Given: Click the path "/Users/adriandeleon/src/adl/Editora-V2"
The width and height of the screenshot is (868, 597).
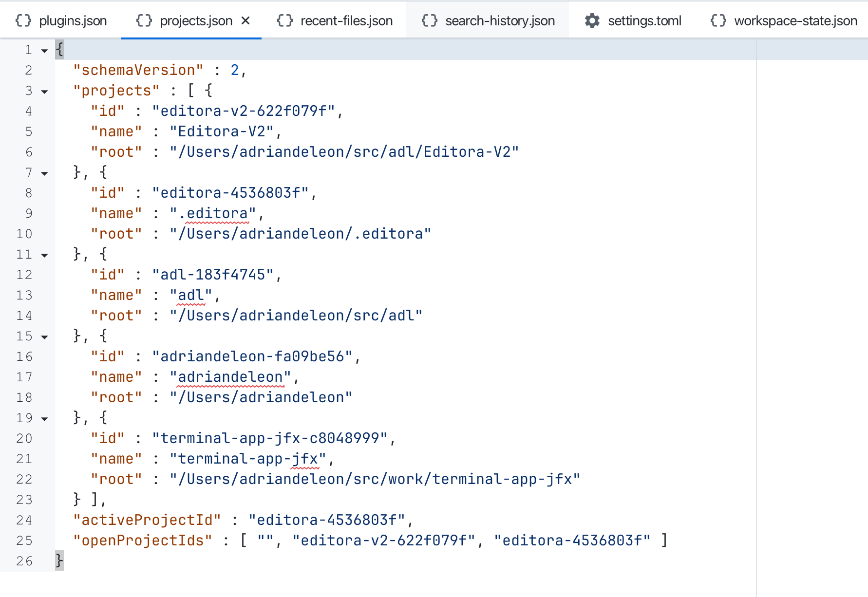Looking at the screenshot, I should (344, 152).
